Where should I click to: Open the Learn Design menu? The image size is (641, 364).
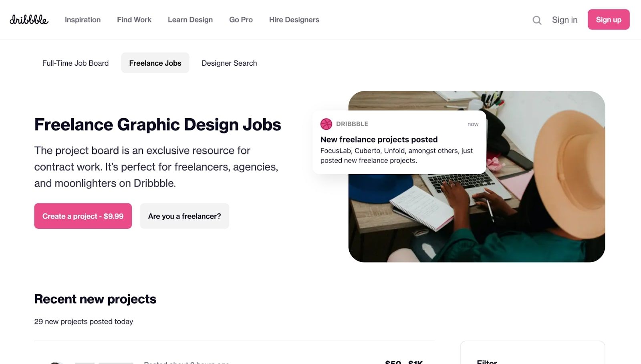click(190, 20)
